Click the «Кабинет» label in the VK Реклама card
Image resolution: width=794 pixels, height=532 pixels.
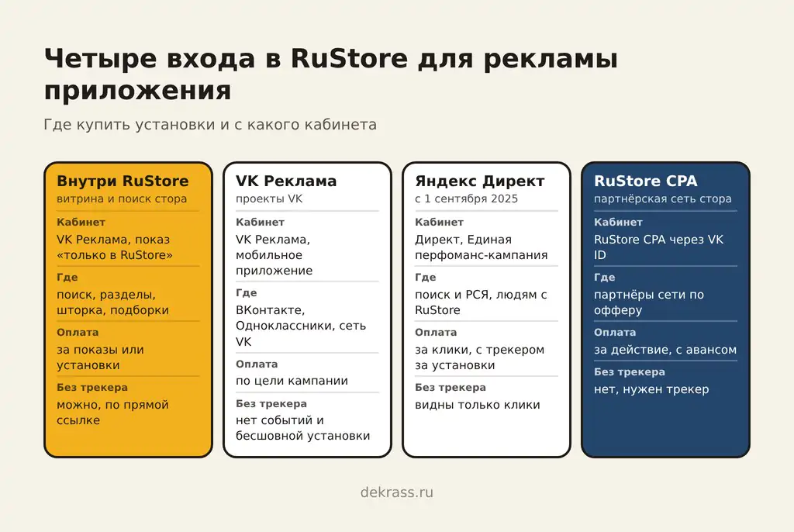coord(261,222)
